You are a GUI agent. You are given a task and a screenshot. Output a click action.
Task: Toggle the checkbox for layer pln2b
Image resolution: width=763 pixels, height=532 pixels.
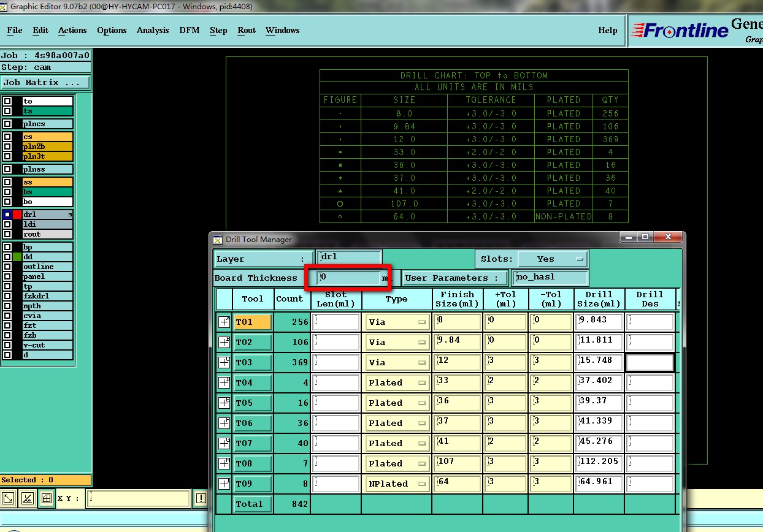click(x=7, y=146)
